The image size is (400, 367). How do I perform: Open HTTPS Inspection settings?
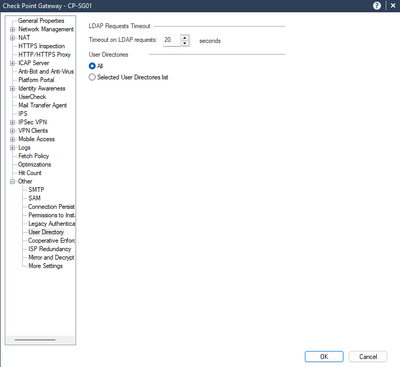pos(42,46)
